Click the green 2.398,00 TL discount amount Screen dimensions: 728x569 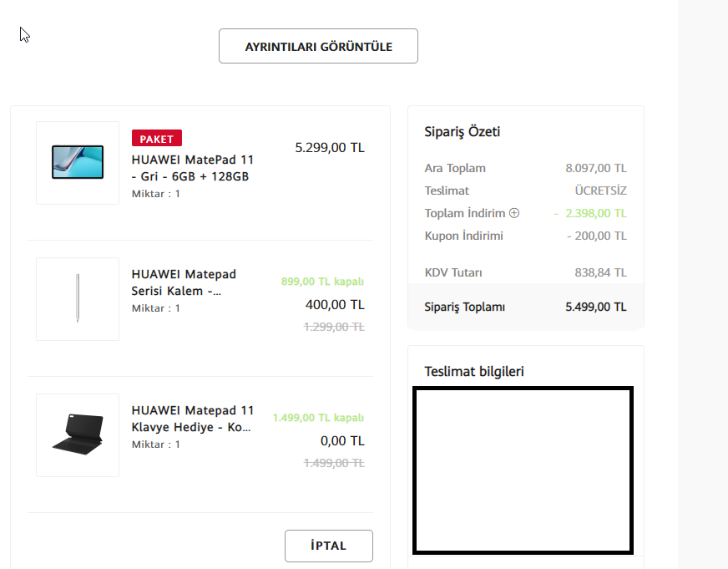(x=596, y=213)
